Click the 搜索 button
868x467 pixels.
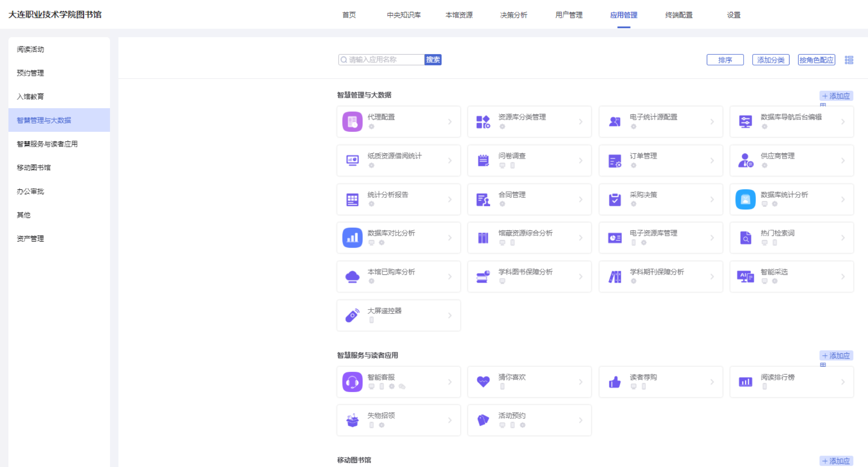(432, 60)
